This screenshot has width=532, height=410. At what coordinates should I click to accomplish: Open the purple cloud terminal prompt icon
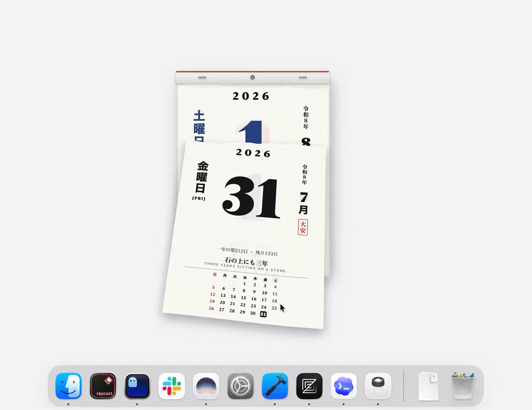pos(344,386)
